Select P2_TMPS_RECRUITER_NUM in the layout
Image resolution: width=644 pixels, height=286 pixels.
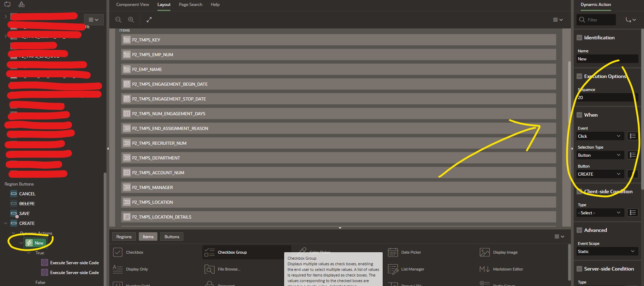[x=338, y=143]
